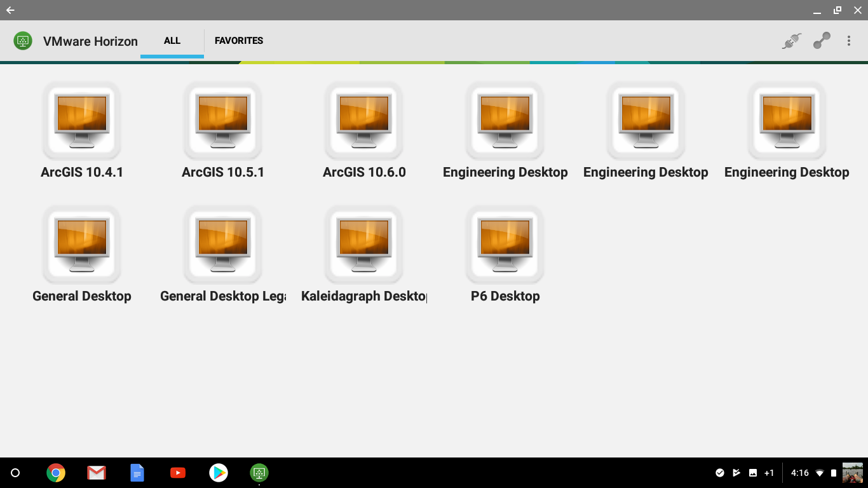This screenshot has width=868, height=488.
Task: Open the three-dot overflow menu
Action: pos(848,41)
